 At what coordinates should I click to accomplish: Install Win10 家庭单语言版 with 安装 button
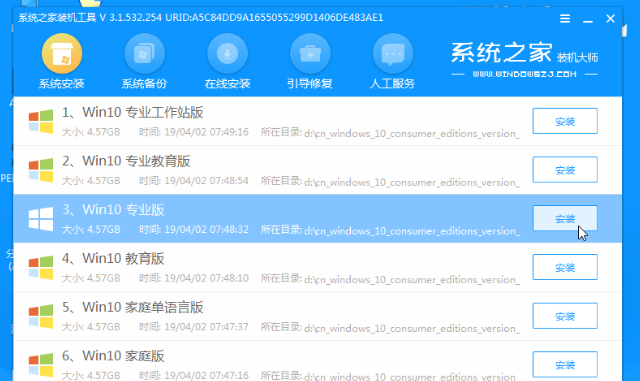[x=565, y=316]
